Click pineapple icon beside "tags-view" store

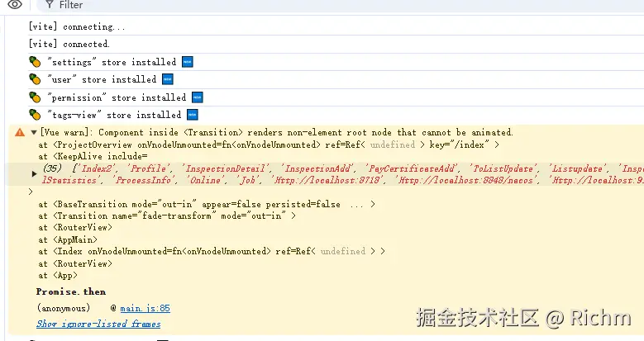click(35, 115)
